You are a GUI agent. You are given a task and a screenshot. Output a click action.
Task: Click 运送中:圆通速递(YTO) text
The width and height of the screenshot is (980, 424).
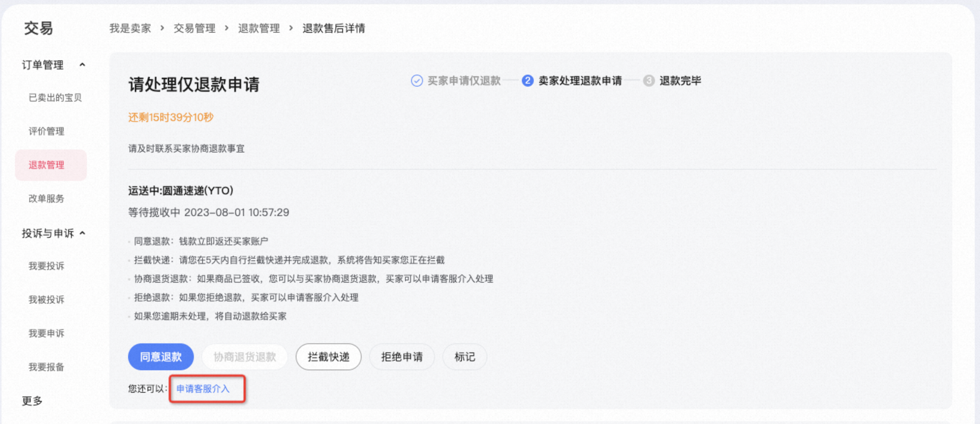[x=181, y=191]
